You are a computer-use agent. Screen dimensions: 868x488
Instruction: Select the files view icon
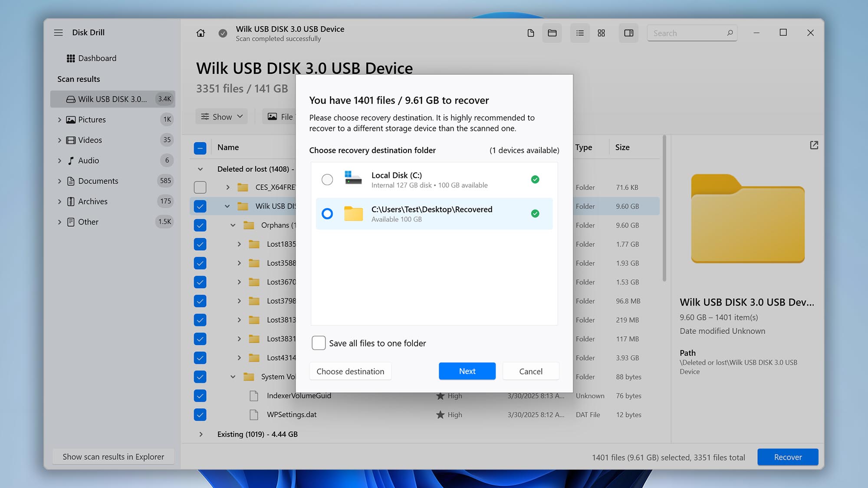click(x=530, y=33)
